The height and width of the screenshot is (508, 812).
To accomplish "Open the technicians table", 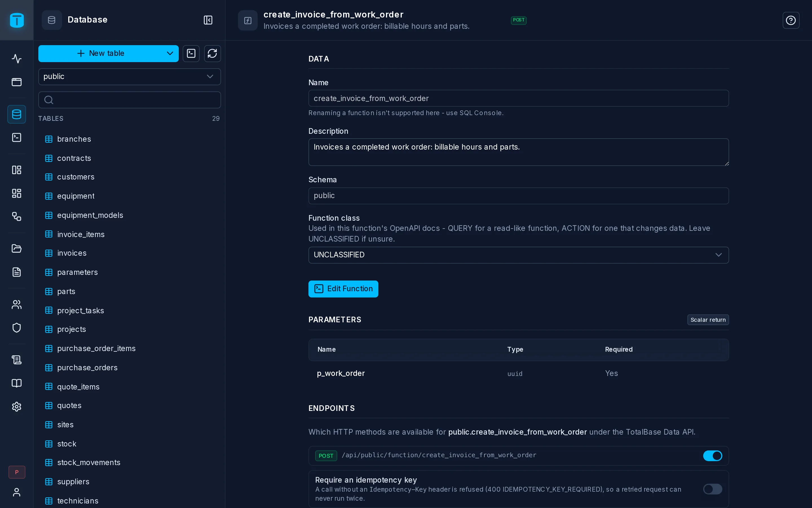I will [129, 501].
